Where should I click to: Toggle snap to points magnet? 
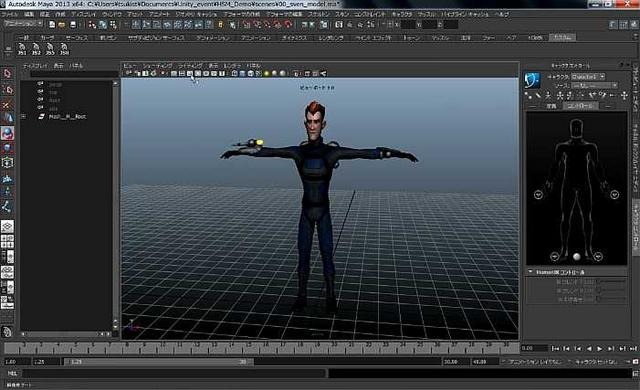point(267,25)
